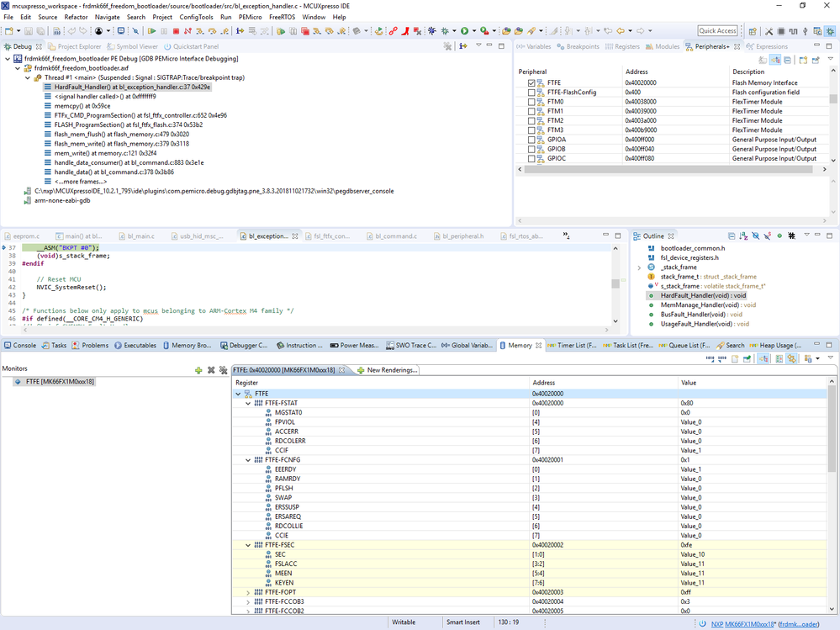This screenshot has width=840, height=630.
Task: Close the Memory view tab
Action: (538, 346)
